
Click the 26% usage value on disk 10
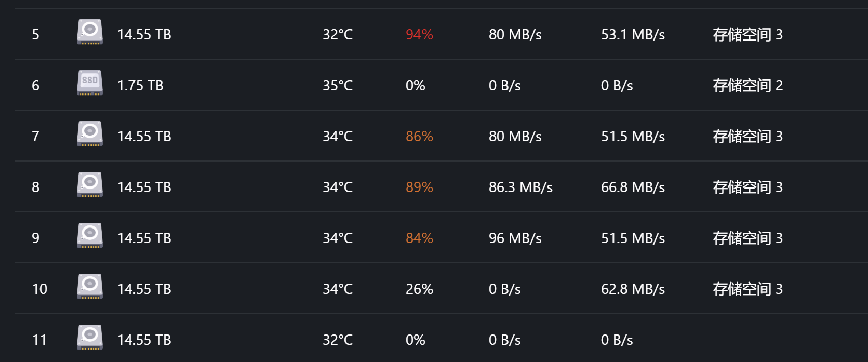(x=419, y=289)
